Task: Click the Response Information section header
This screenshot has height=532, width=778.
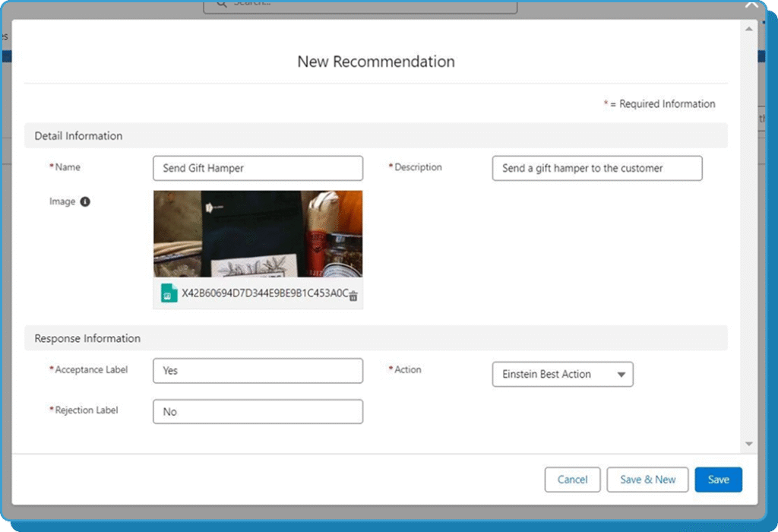Action: tap(87, 338)
